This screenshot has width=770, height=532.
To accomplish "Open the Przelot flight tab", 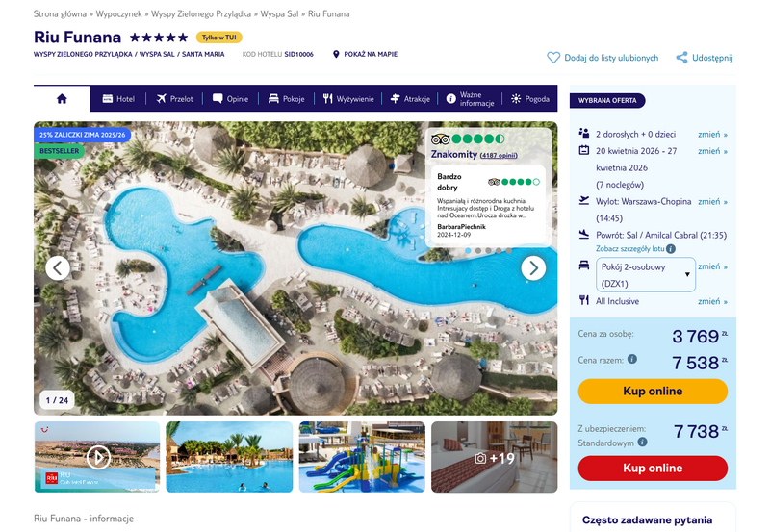I will click(x=174, y=99).
